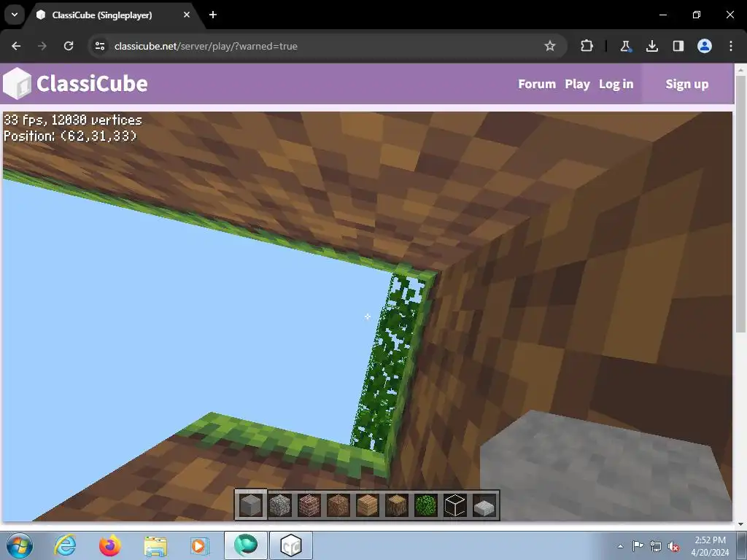Image resolution: width=747 pixels, height=560 pixels.
Task: Go back to previous page
Action: coord(16,46)
